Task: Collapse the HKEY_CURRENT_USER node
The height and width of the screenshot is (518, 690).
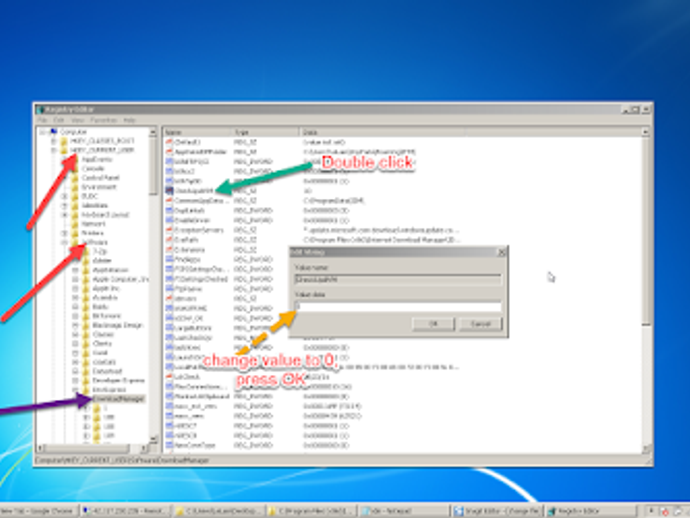Action: pyautogui.click(x=53, y=151)
